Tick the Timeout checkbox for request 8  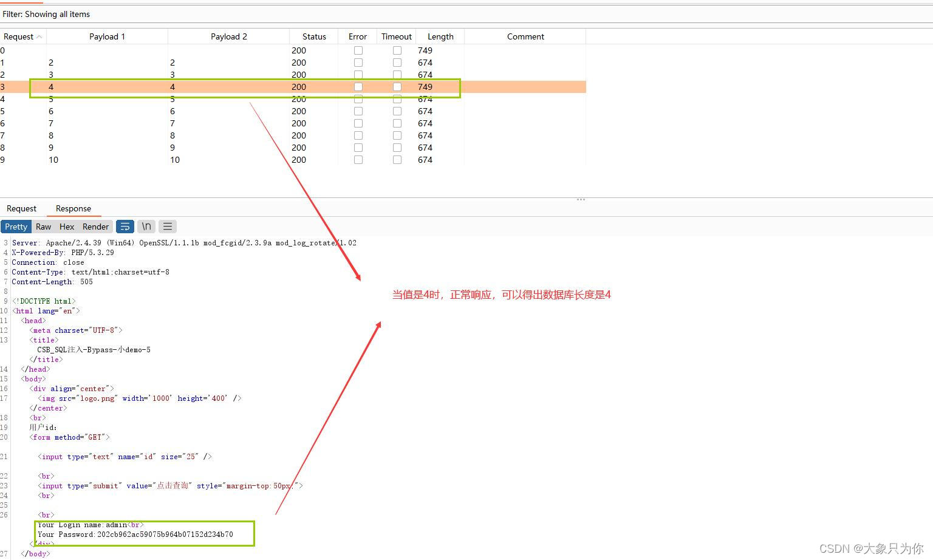coord(397,148)
